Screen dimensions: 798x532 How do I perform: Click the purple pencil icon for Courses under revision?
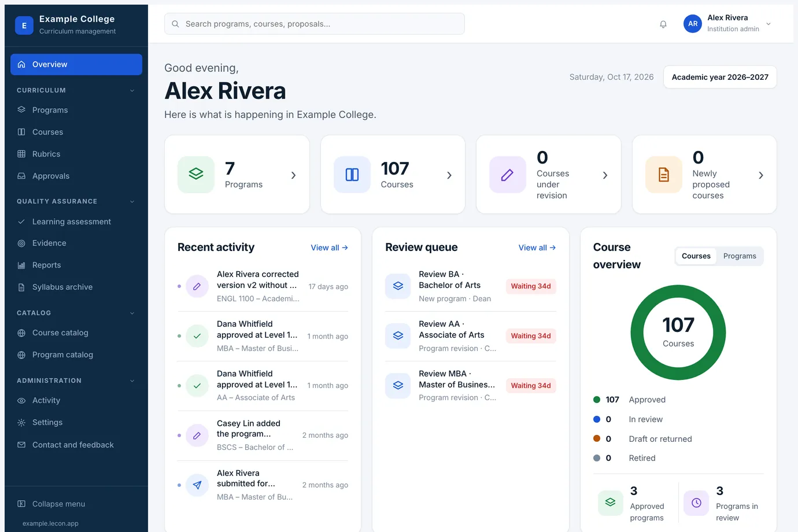click(508, 175)
